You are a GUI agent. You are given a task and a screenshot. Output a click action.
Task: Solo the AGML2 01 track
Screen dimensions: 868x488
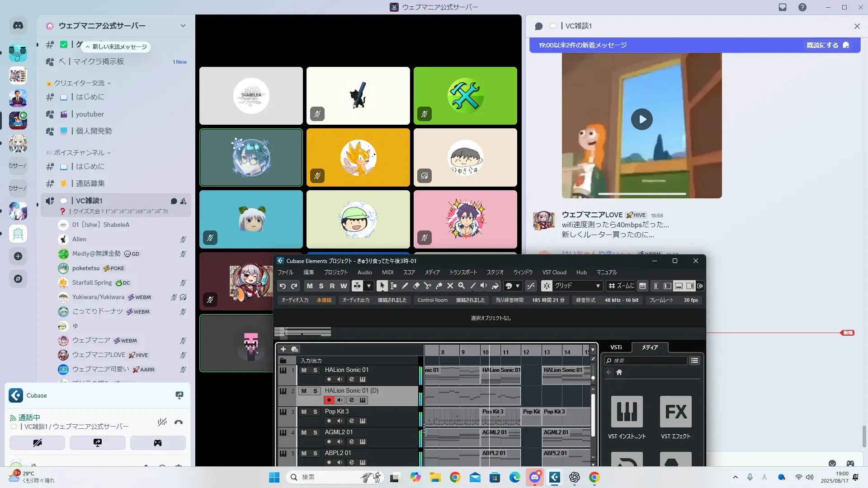point(315,432)
